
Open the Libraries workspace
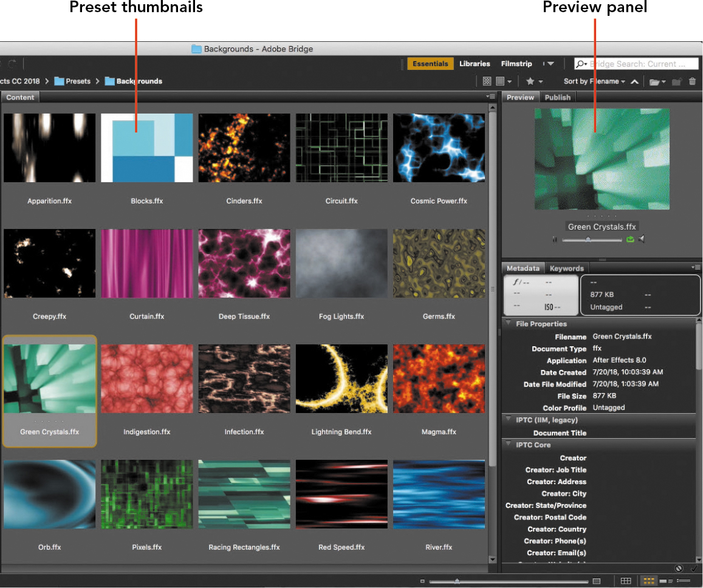click(x=475, y=63)
